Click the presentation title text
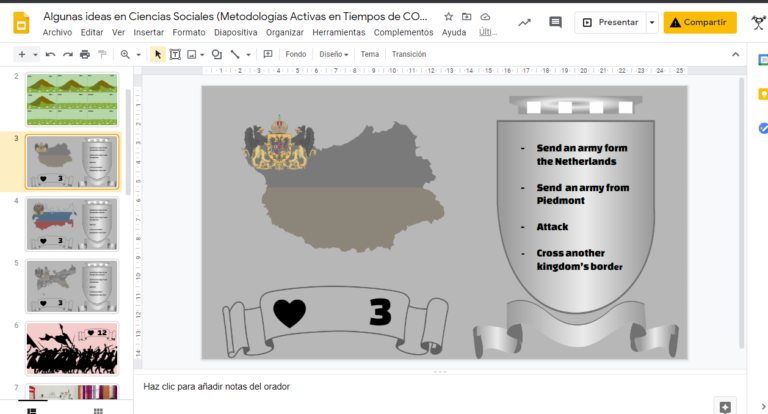Screen dimensions: 768x414 point(235,17)
